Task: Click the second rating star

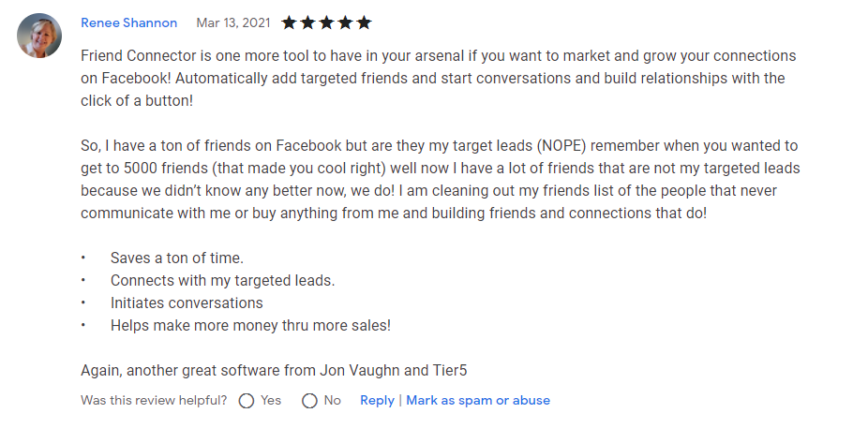Action: [x=308, y=22]
